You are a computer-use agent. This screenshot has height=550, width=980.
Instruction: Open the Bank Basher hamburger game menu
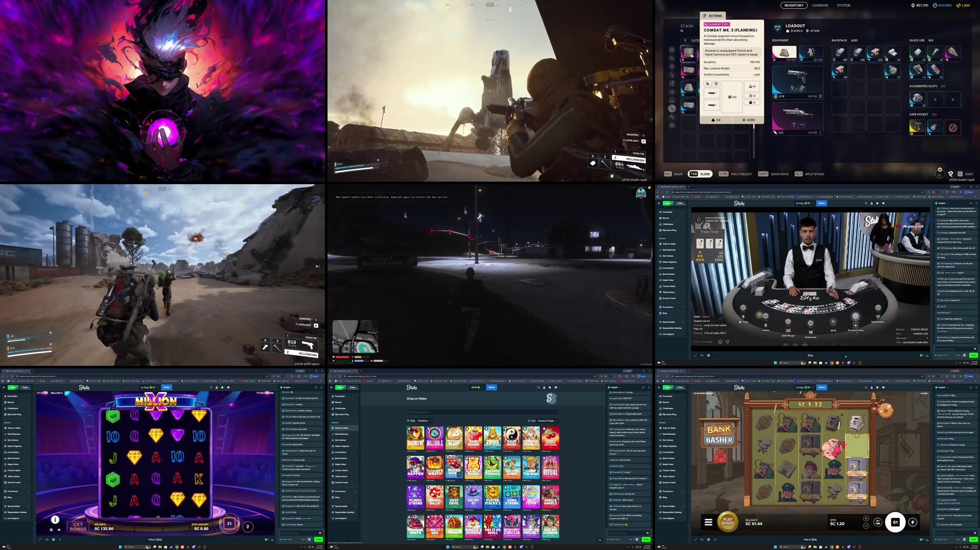pos(708,522)
